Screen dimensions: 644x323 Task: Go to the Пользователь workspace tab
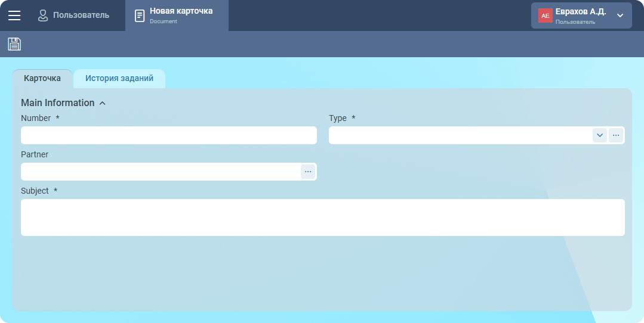pyautogui.click(x=81, y=15)
